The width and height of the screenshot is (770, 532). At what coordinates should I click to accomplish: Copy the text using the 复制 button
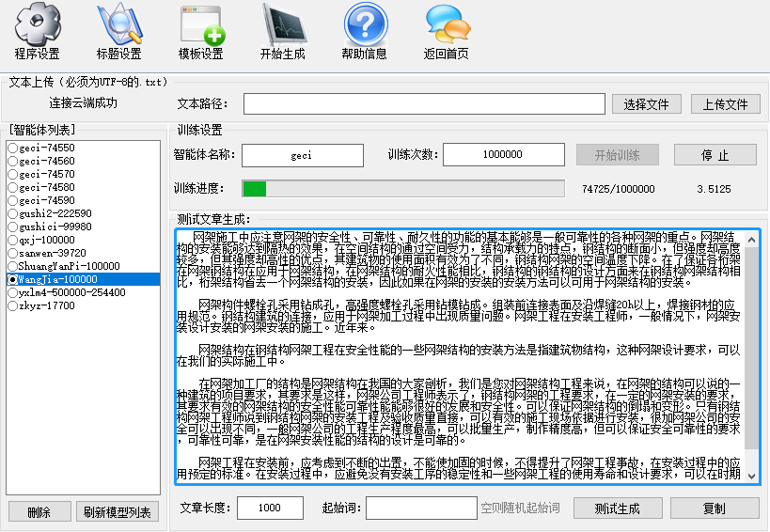(714, 509)
